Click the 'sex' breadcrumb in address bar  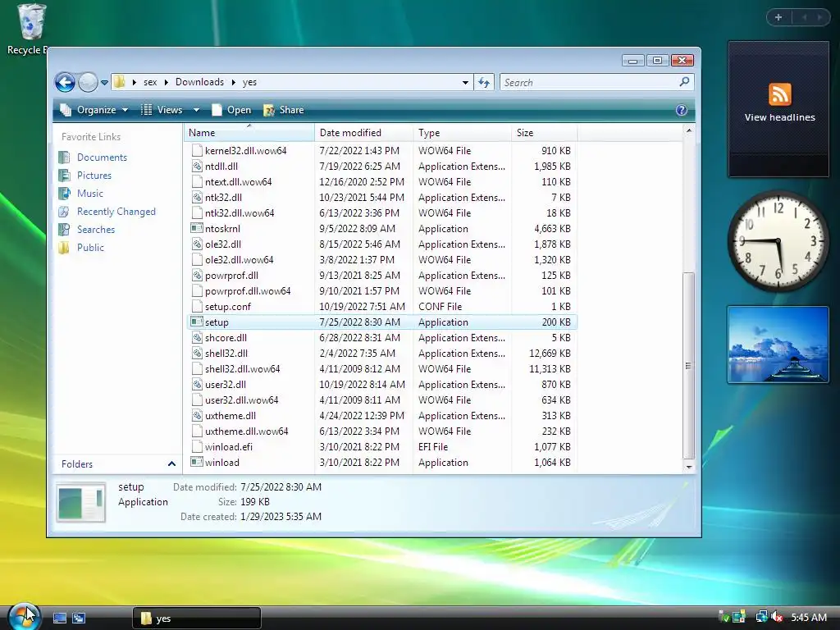click(150, 82)
